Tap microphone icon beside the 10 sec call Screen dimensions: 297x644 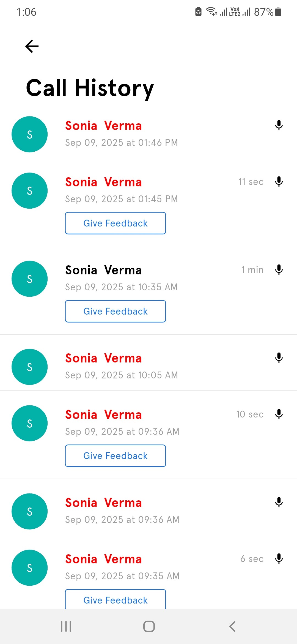279,414
